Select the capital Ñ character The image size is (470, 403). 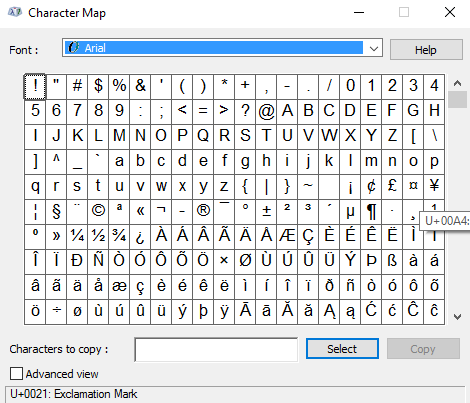98,262
